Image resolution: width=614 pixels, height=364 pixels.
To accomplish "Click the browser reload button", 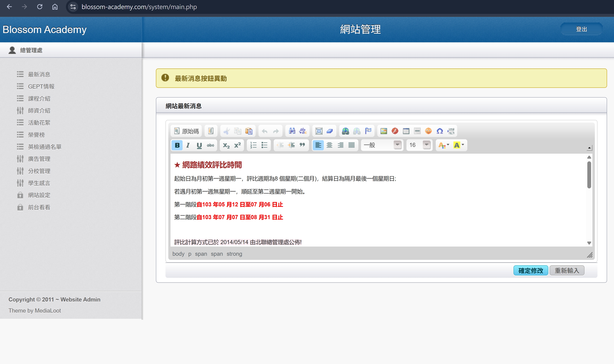I will [39, 7].
